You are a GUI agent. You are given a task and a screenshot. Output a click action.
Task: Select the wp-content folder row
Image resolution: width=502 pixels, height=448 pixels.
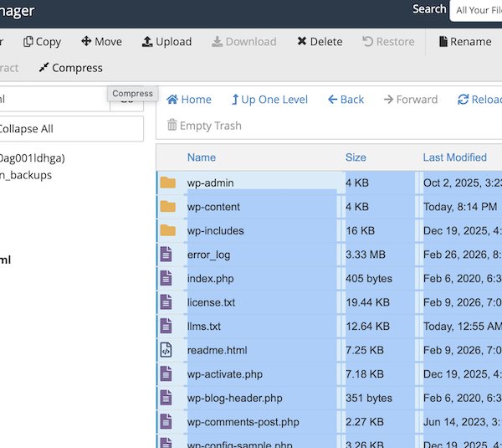[x=213, y=207]
